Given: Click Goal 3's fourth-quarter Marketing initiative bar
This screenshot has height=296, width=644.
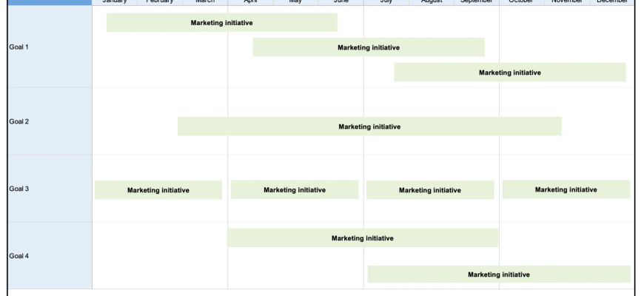Looking at the screenshot, I should tap(566, 190).
